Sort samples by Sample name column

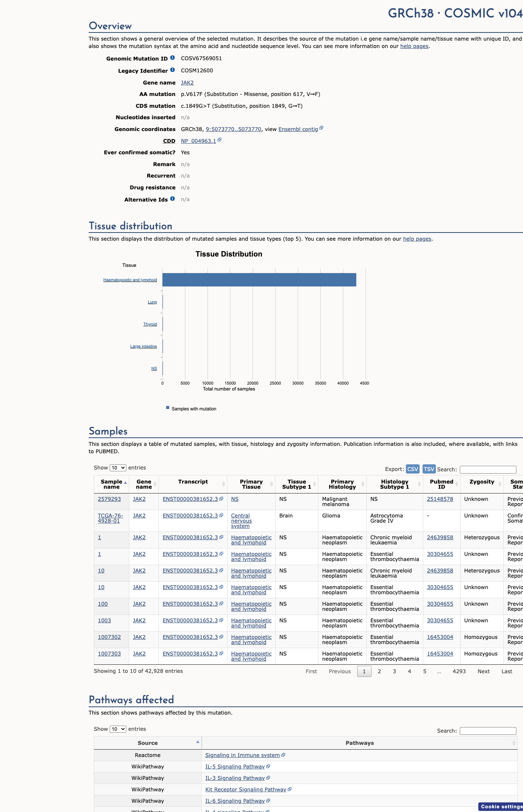(x=112, y=484)
